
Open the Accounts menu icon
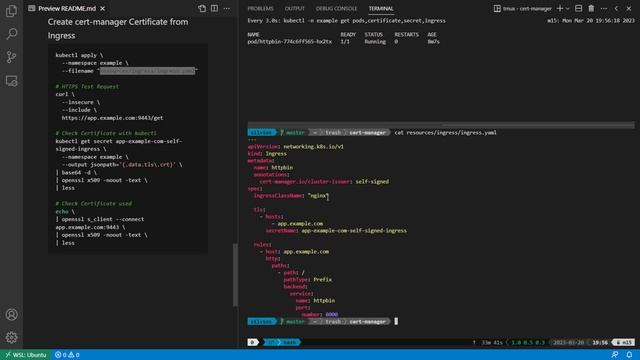pos(11,315)
